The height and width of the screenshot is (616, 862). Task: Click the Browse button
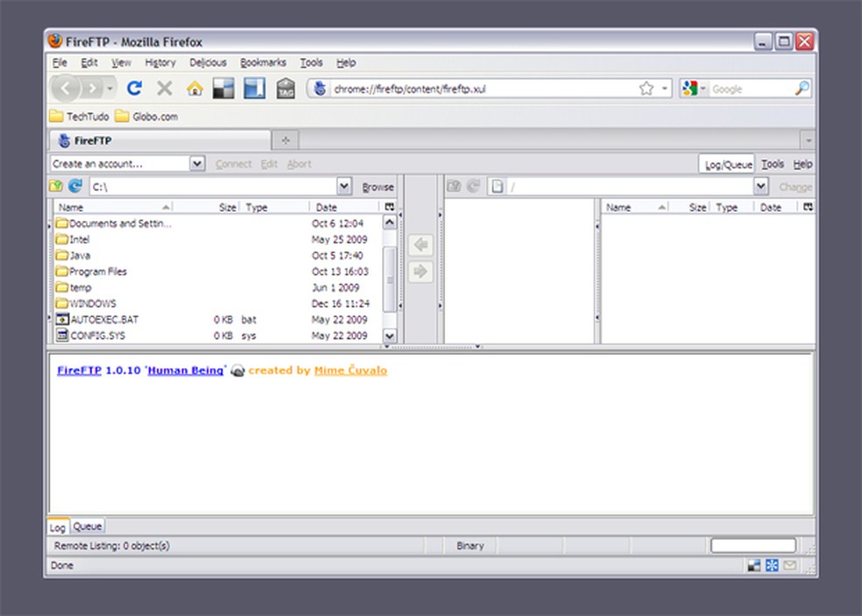tap(378, 186)
